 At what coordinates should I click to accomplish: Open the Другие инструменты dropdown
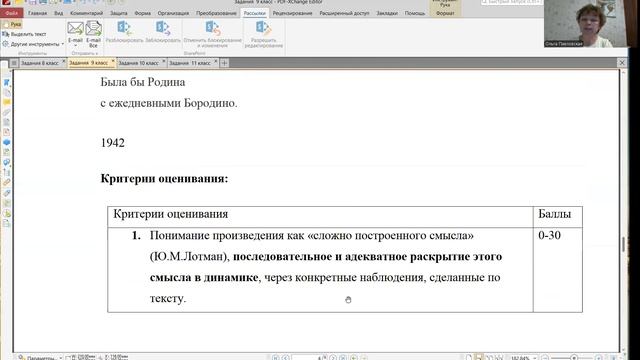click(x=33, y=44)
